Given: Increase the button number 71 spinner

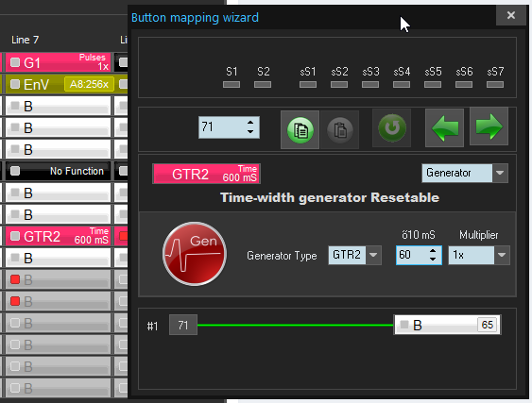Looking at the screenshot, I should 250,123.
